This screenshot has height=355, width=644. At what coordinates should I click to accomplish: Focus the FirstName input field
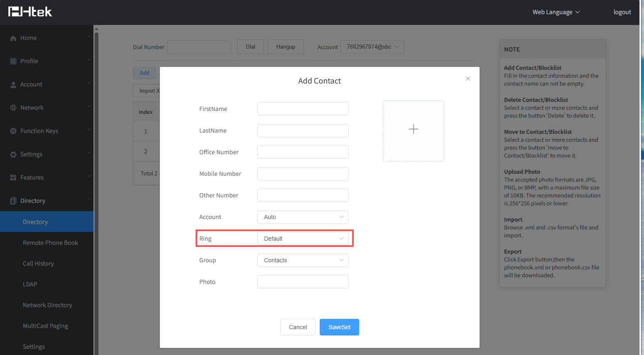[x=303, y=109]
